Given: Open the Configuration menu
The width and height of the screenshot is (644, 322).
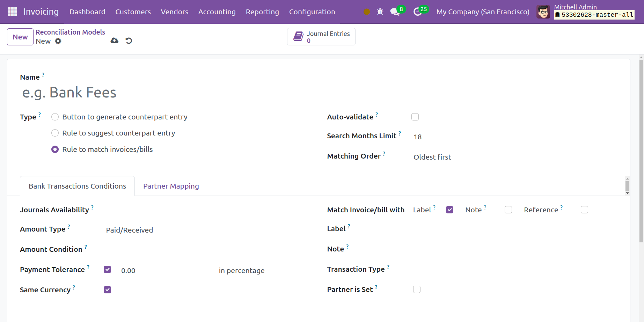Looking at the screenshot, I should pyautogui.click(x=312, y=12).
